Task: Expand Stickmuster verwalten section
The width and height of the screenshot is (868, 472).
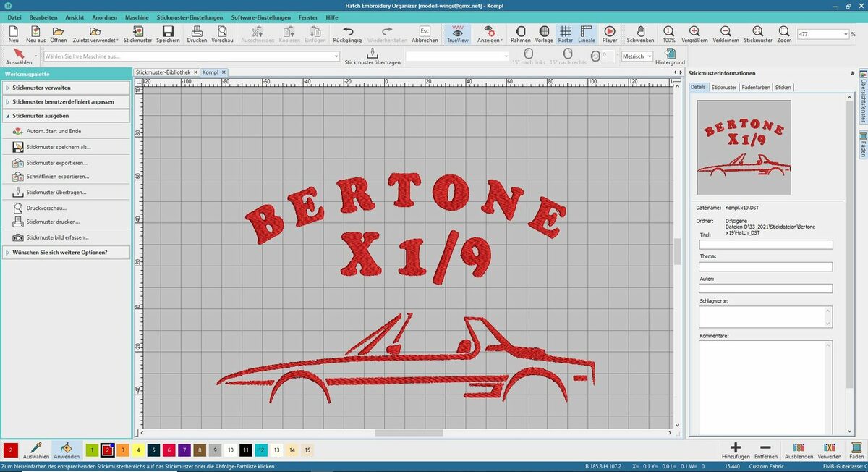Action: click(67, 88)
